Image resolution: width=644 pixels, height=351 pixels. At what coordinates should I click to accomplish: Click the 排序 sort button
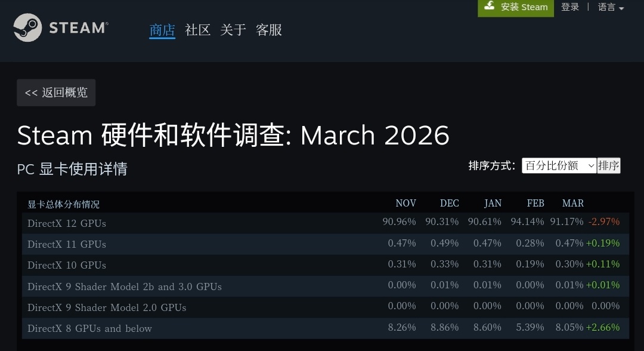(609, 165)
